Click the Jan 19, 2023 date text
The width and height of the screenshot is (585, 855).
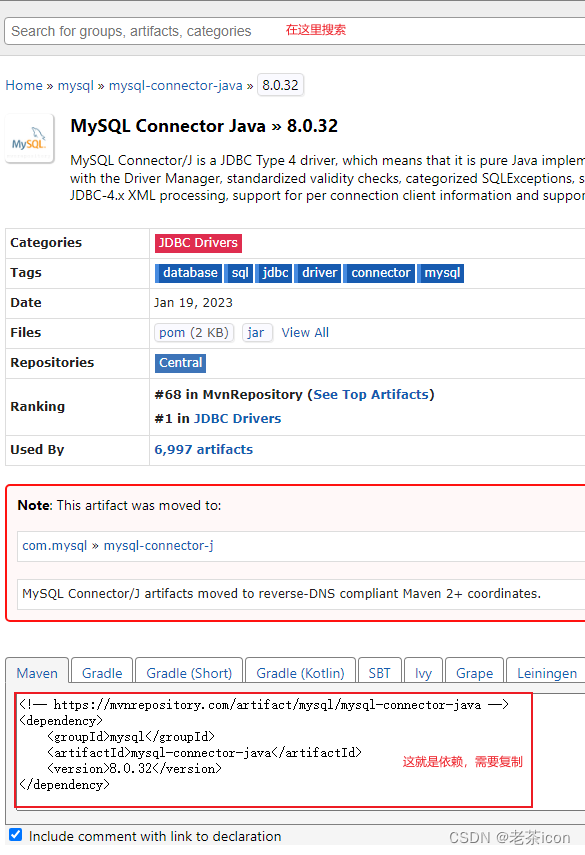[193, 303]
